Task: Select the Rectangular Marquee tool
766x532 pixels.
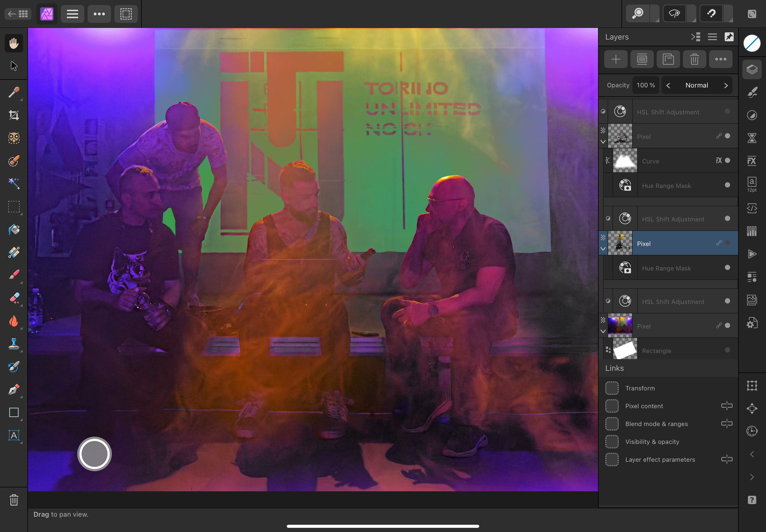Action: [14, 207]
